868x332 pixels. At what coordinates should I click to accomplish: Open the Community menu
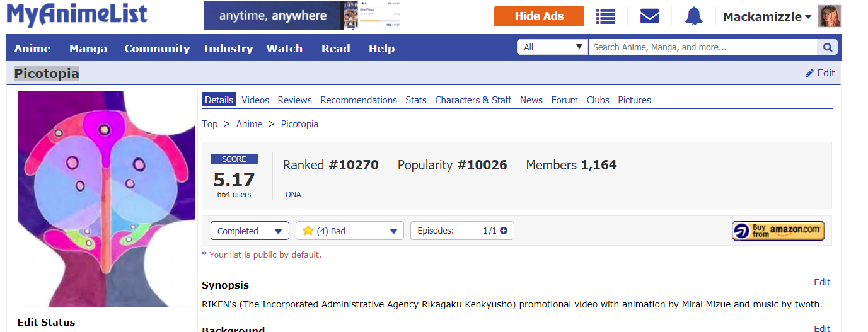[x=157, y=49]
